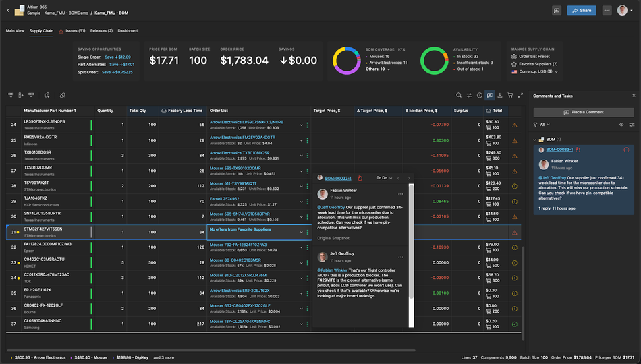
Task: Click the unlink icon in left toolbar
Action: click(62, 95)
